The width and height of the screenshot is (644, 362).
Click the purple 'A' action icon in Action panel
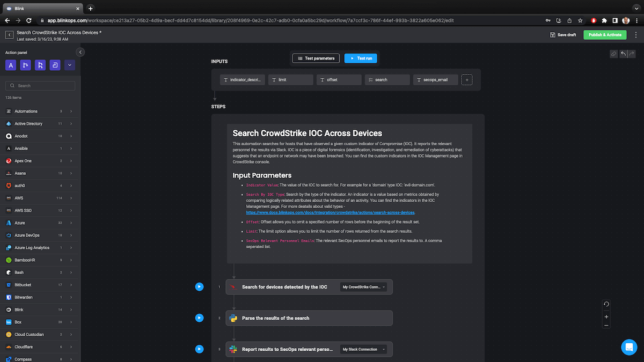click(10, 65)
